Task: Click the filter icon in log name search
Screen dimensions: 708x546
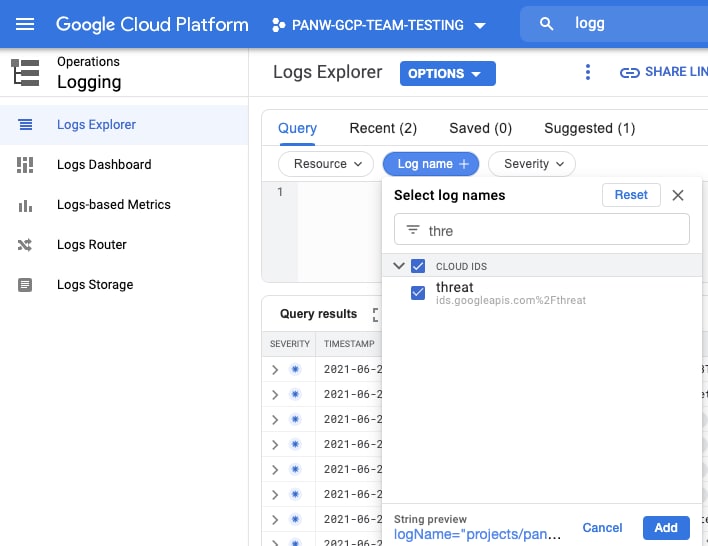Action: point(413,229)
